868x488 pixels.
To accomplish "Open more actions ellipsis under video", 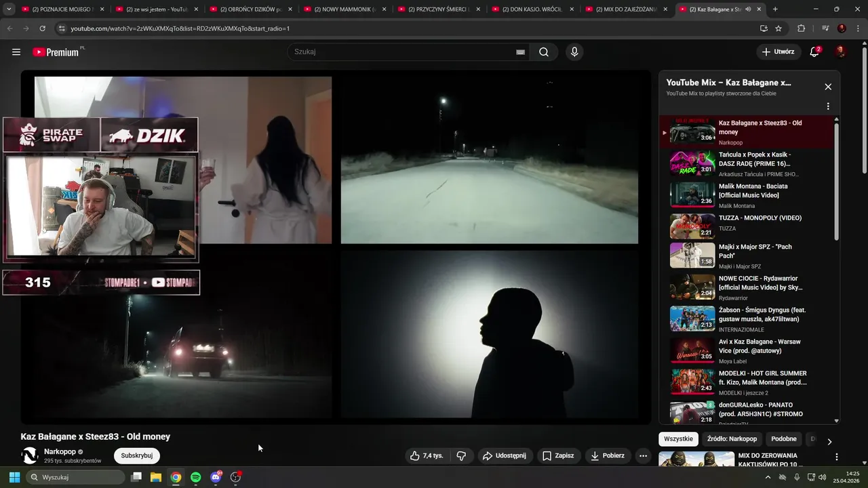I will (x=644, y=456).
